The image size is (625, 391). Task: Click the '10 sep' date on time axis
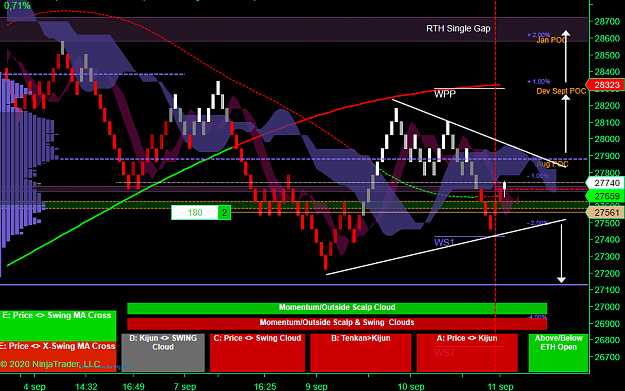411,387
